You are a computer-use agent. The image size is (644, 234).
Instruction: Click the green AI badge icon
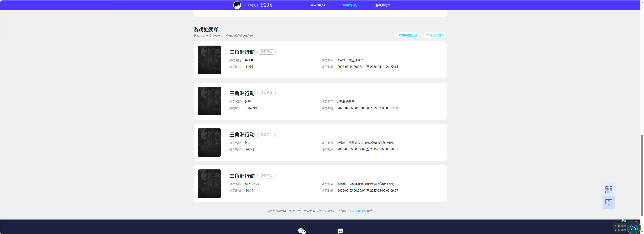tap(624, 220)
